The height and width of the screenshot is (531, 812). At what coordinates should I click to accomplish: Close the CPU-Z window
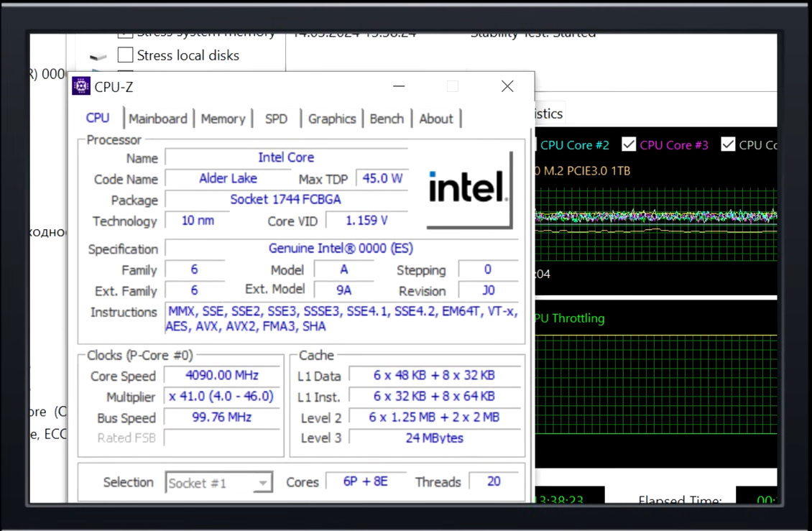[507, 86]
